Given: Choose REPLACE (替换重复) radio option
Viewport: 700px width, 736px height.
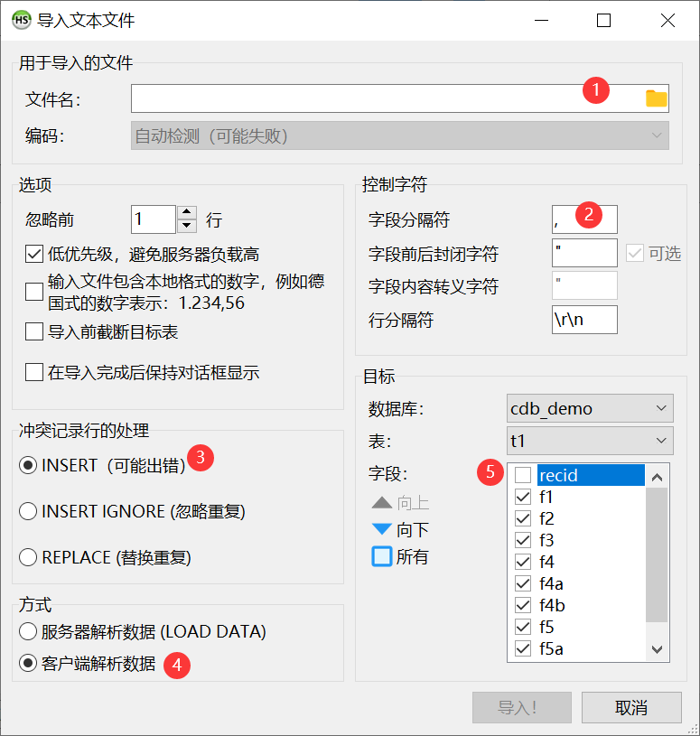Looking at the screenshot, I should [x=28, y=557].
